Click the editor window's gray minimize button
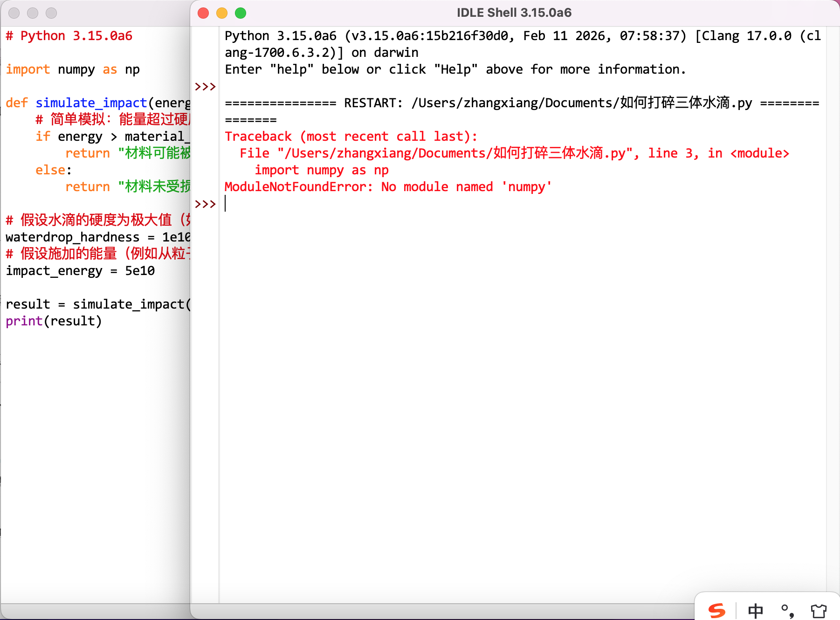The width and height of the screenshot is (840, 620). [x=33, y=13]
